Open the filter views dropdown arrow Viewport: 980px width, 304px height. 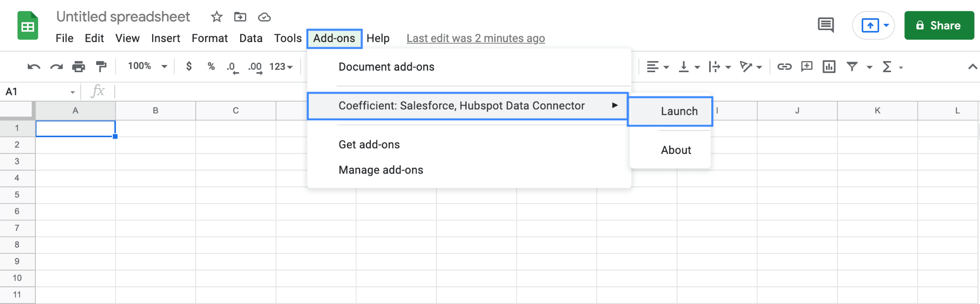click(869, 67)
